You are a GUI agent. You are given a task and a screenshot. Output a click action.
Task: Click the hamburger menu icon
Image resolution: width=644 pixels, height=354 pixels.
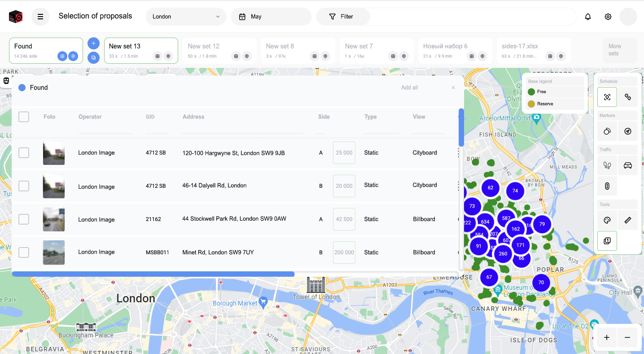(x=40, y=17)
